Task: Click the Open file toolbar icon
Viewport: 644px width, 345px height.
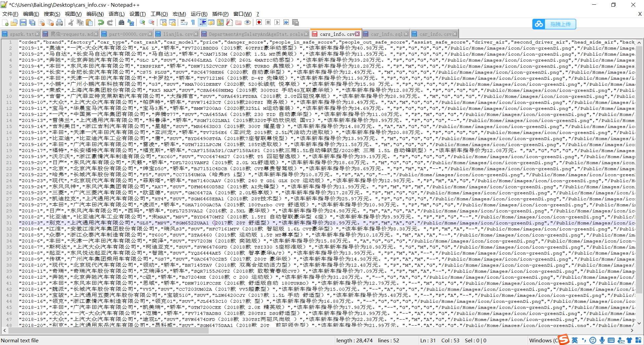Action: [14, 22]
